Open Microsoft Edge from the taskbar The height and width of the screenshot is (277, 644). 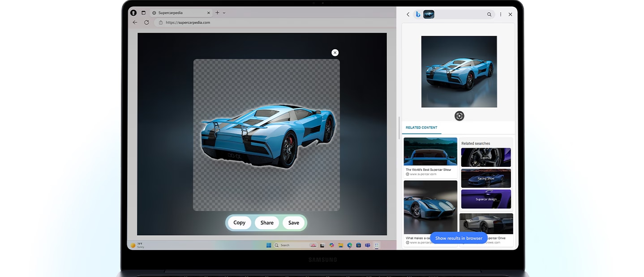[350, 245]
